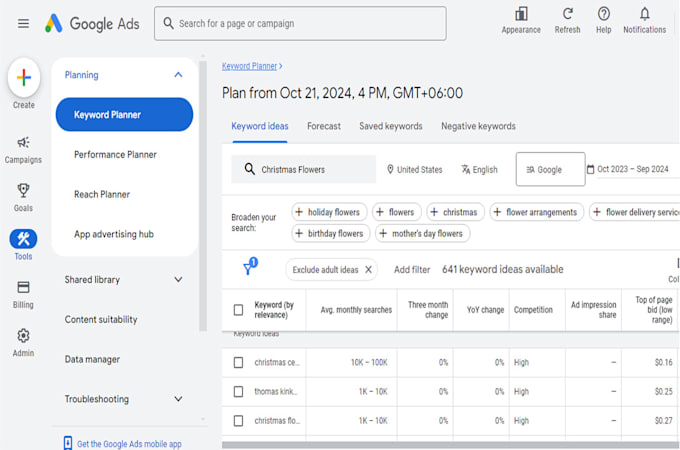This screenshot has height=450, width=680.
Task: Sort by Three month change column
Action: (428, 310)
